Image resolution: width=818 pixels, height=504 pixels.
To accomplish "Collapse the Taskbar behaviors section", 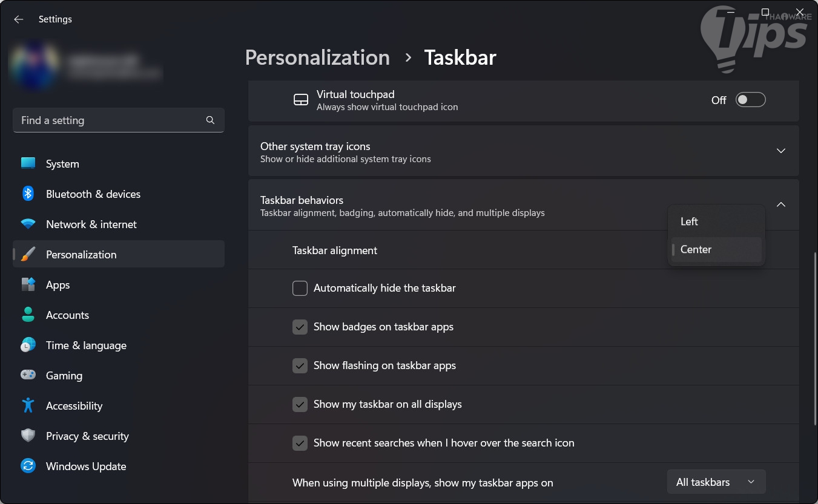I will pyautogui.click(x=780, y=205).
